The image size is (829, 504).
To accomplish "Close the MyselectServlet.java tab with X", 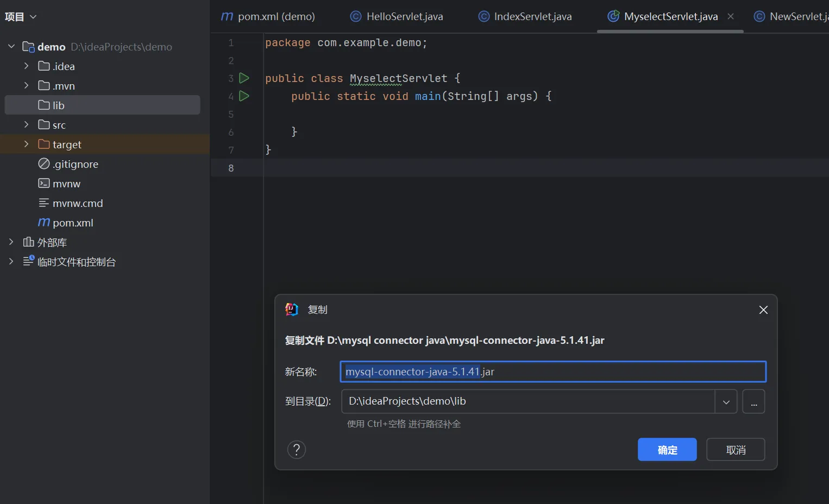I will 731,16.
